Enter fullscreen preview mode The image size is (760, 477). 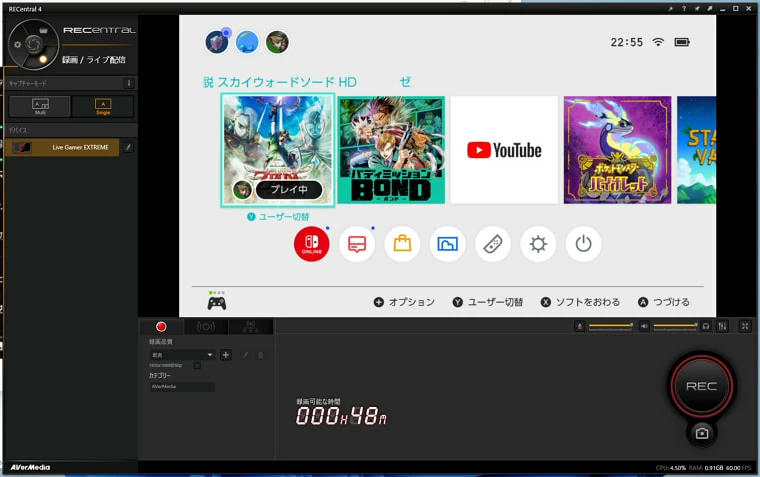coord(745,326)
